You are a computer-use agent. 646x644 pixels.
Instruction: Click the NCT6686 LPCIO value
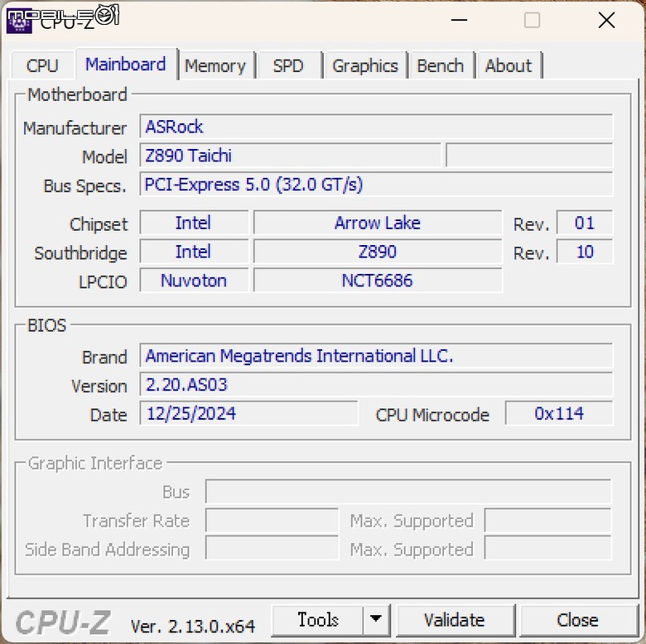coord(378,281)
